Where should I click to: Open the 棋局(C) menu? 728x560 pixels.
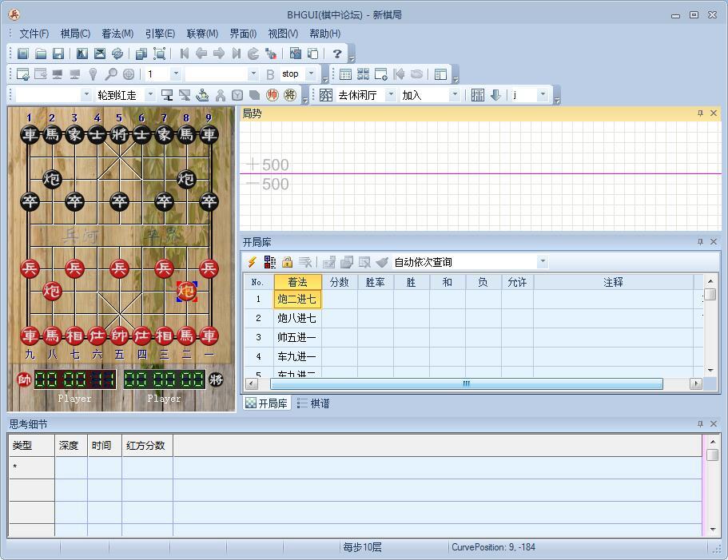point(75,34)
